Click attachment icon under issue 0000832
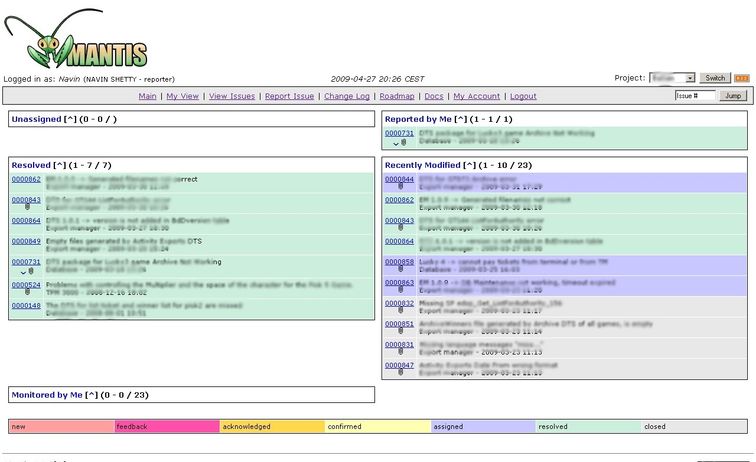756x462 pixels. [399, 312]
